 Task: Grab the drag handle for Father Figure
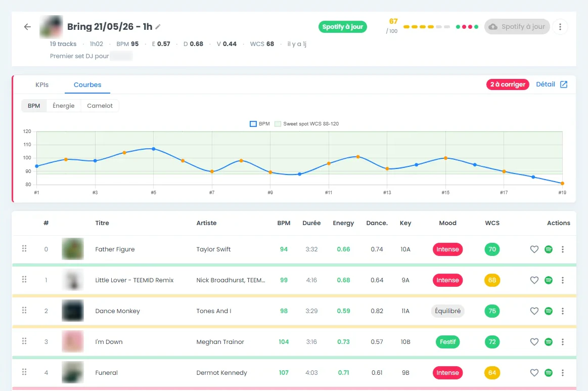[x=24, y=248]
